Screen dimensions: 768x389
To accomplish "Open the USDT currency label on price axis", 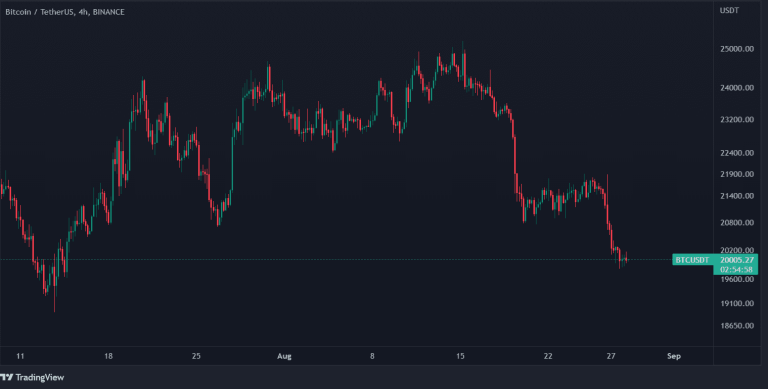I will pyautogui.click(x=729, y=10).
